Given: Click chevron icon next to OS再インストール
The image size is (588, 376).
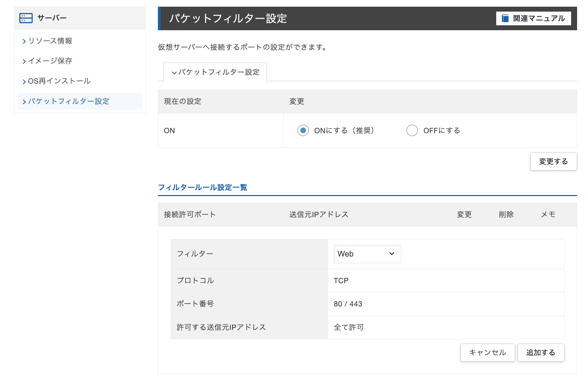Looking at the screenshot, I should click(24, 82).
